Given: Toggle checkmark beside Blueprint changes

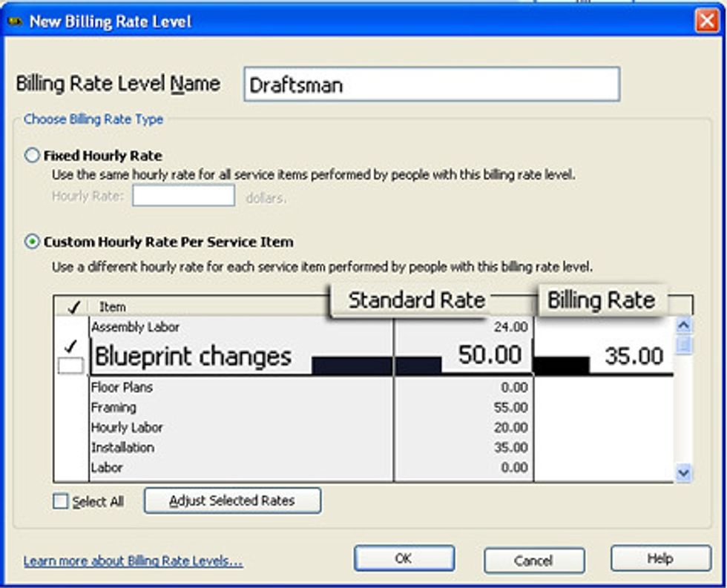Looking at the screenshot, I should point(70,347).
